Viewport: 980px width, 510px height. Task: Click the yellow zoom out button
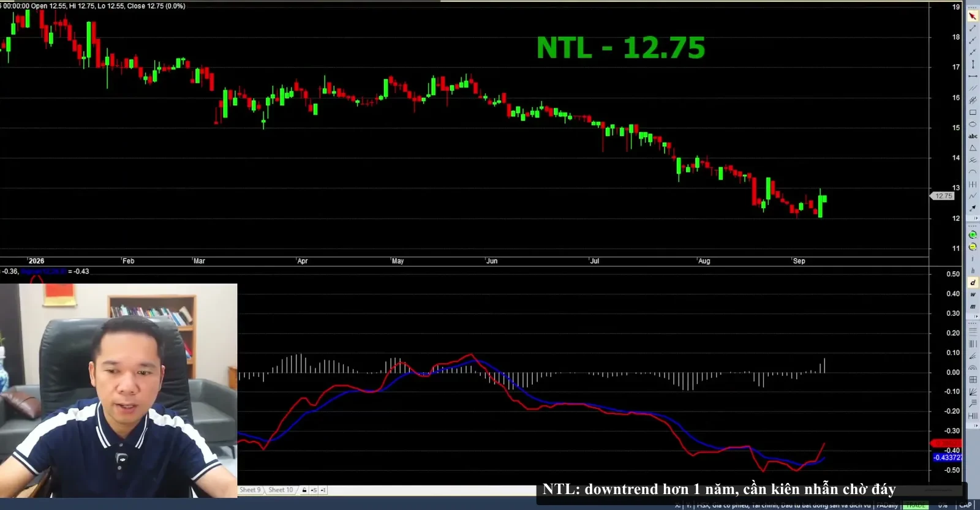coord(973,247)
